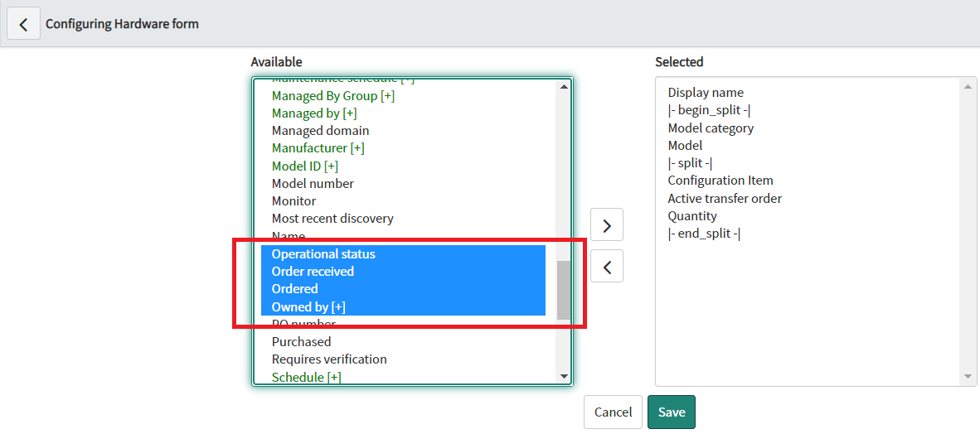The height and width of the screenshot is (434, 980).
Task: Remove fields with the left arrow button
Action: [x=606, y=268]
